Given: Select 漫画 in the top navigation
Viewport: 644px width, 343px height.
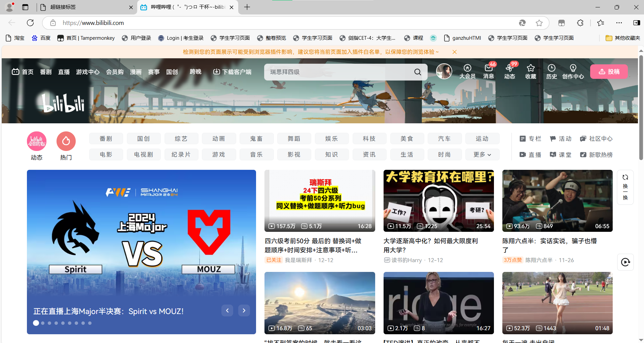Looking at the screenshot, I should tap(136, 72).
